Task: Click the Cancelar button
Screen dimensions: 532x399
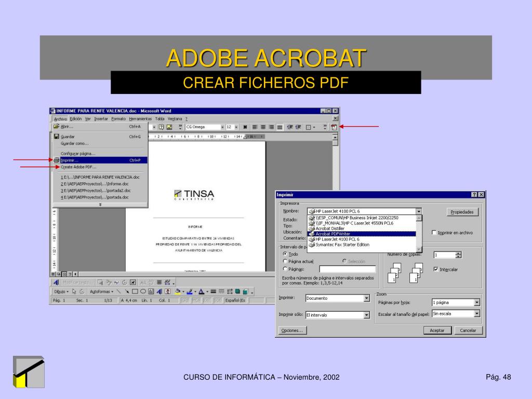Action: [x=468, y=330]
